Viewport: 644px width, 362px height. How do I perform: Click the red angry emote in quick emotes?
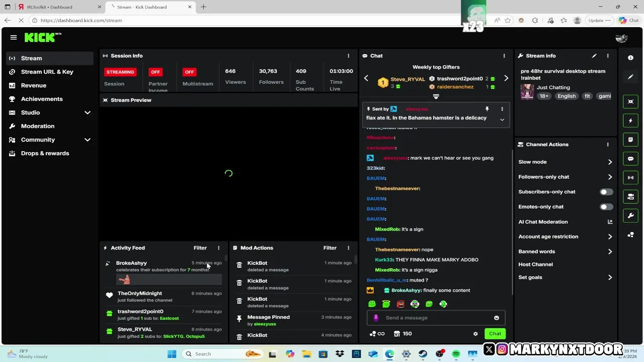pyautogui.click(x=400, y=304)
